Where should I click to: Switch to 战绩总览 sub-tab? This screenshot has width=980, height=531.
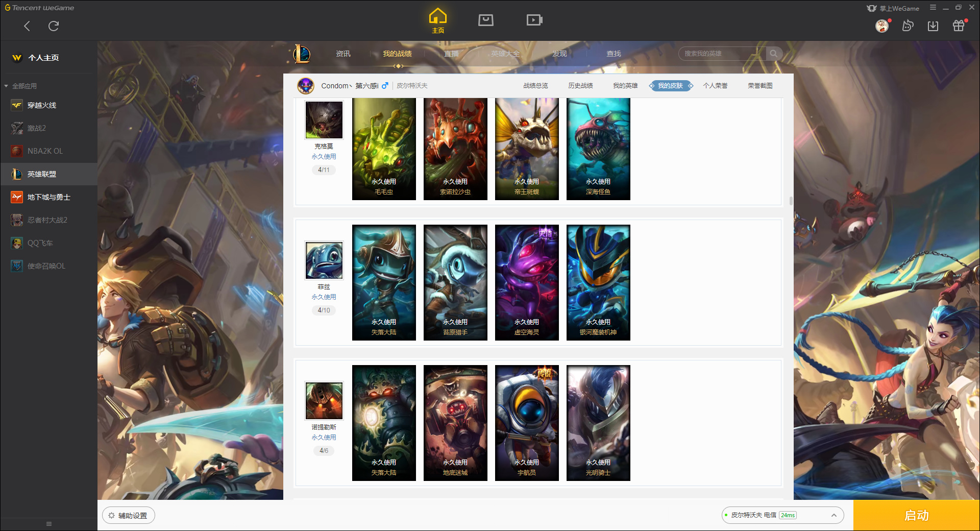(x=535, y=86)
